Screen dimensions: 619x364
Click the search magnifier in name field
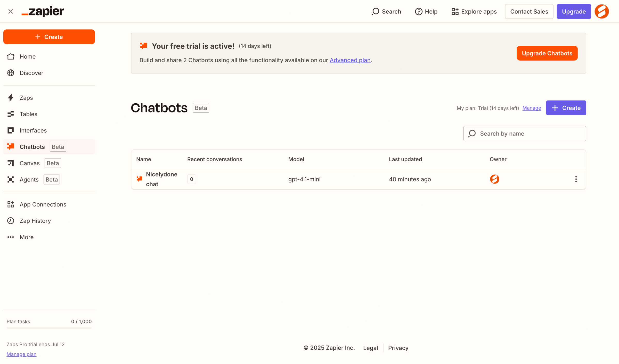coord(472,134)
